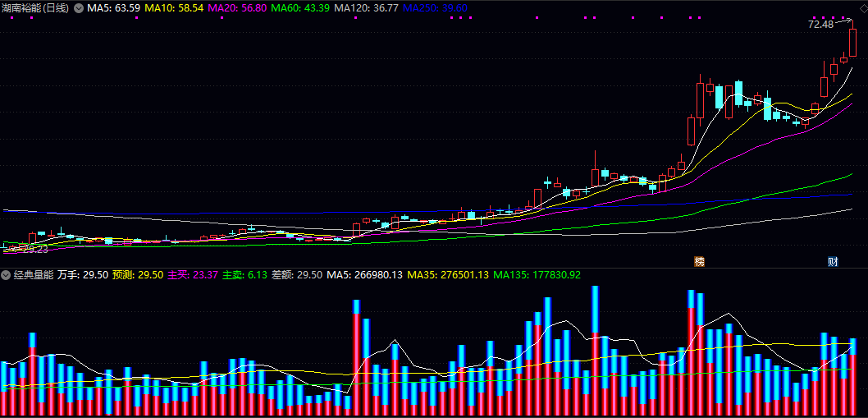The width and height of the screenshot is (868, 418).
Task: Expand the 经典量能 indicator dropdown arrow
Action: click(7, 274)
